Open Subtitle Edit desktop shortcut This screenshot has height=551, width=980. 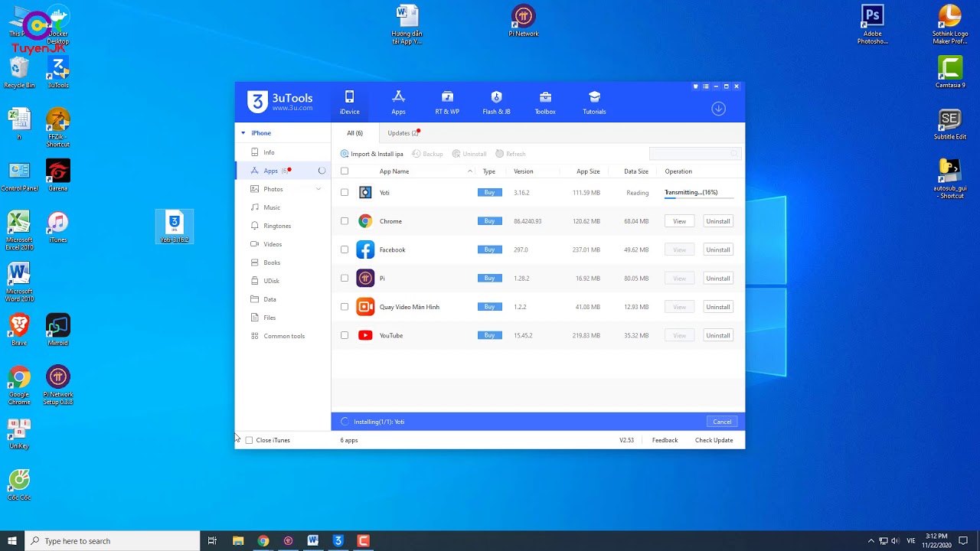tap(949, 124)
